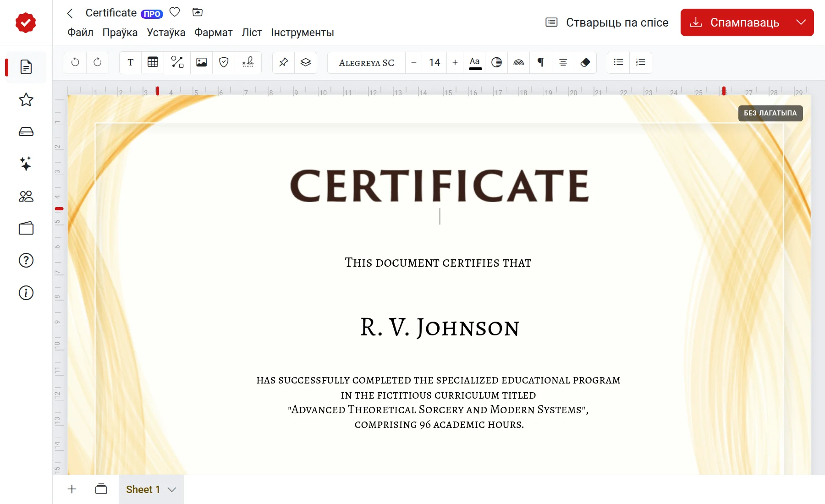Image resolution: width=825 pixels, height=504 pixels.
Task: Insert an image
Action: (x=201, y=62)
